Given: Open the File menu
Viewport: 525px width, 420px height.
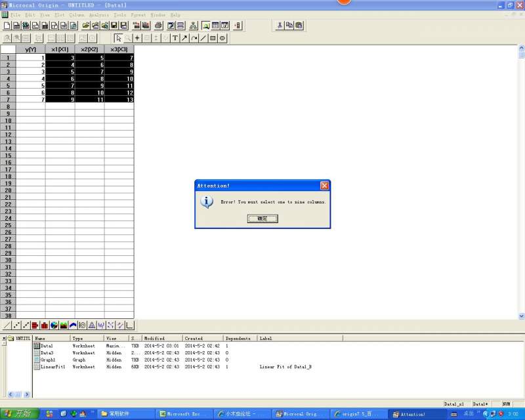Looking at the screenshot, I should [15, 15].
